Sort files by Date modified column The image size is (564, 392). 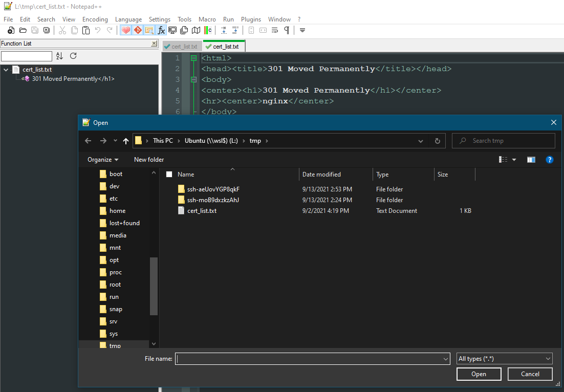pyautogui.click(x=321, y=175)
